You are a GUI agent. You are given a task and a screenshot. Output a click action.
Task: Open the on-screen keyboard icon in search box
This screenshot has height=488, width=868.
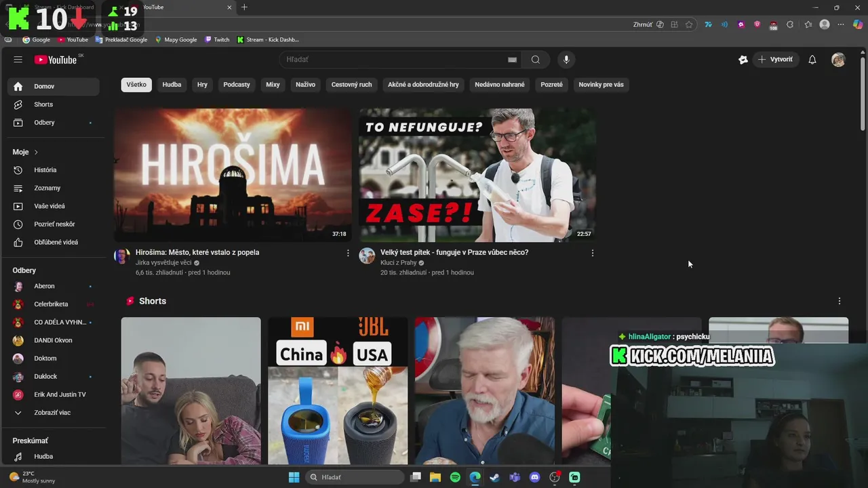(512, 60)
